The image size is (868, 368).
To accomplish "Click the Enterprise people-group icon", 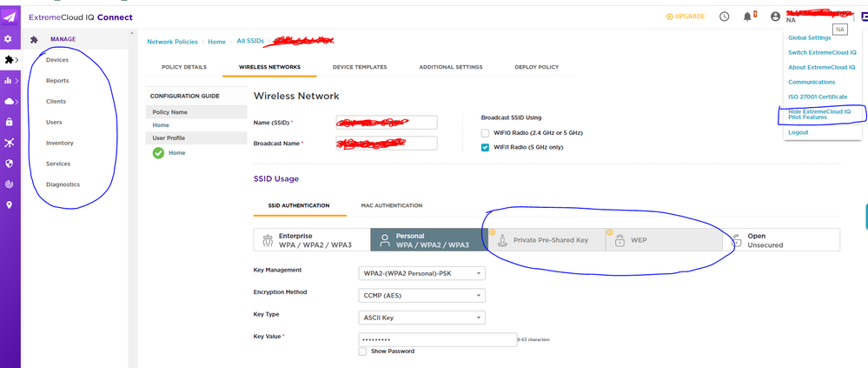I will pos(268,240).
